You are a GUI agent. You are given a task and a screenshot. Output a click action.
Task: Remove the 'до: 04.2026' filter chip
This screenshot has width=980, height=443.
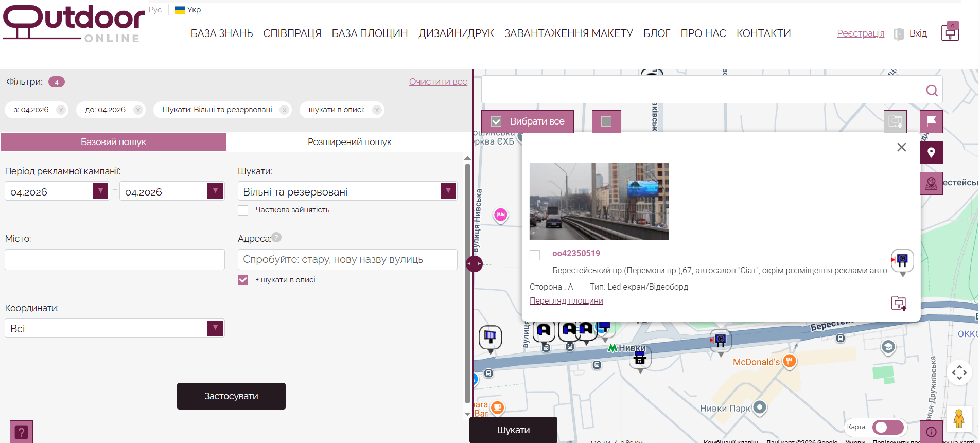(137, 110)
